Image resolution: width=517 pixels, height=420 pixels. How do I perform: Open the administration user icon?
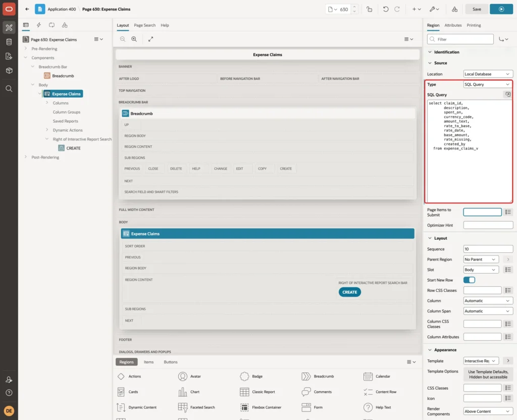[9, 380]
